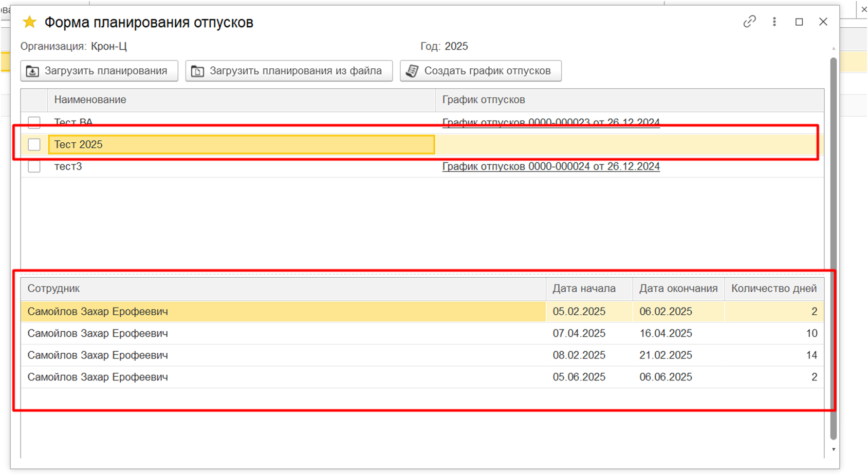Select the тест3 row name
The width and height of the screenshot is (868, 476).
point(68,166)
